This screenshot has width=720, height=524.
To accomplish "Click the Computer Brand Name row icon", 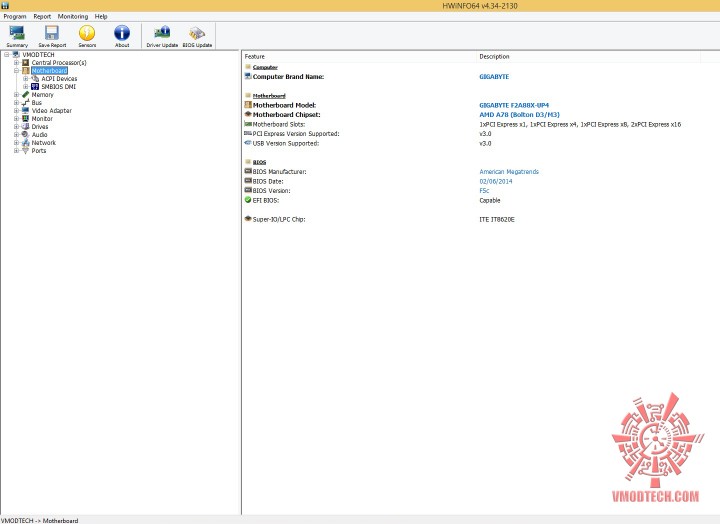I will 248,76.
